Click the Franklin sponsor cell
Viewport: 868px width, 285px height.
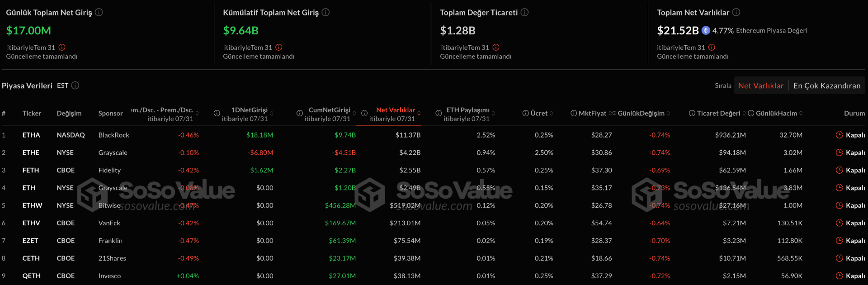coord(110,241)
